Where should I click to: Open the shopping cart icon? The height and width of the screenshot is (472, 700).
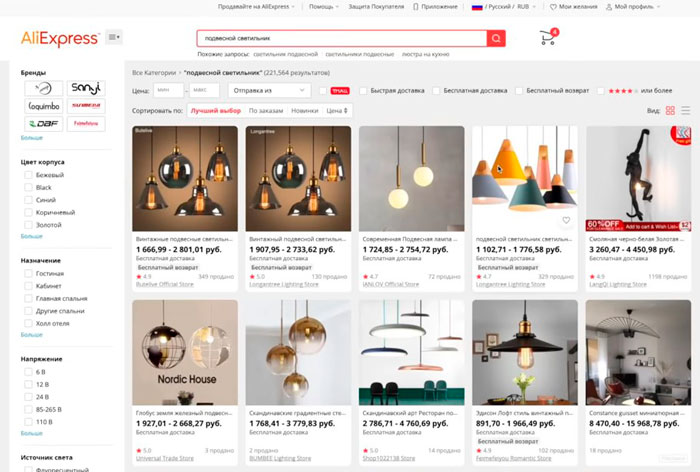tap(548, 38)
